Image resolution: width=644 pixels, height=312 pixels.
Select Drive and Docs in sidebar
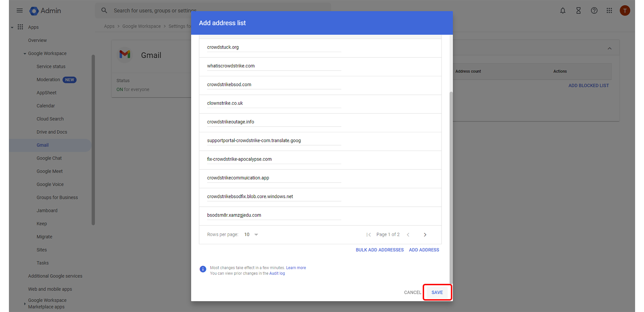[52, 132]
